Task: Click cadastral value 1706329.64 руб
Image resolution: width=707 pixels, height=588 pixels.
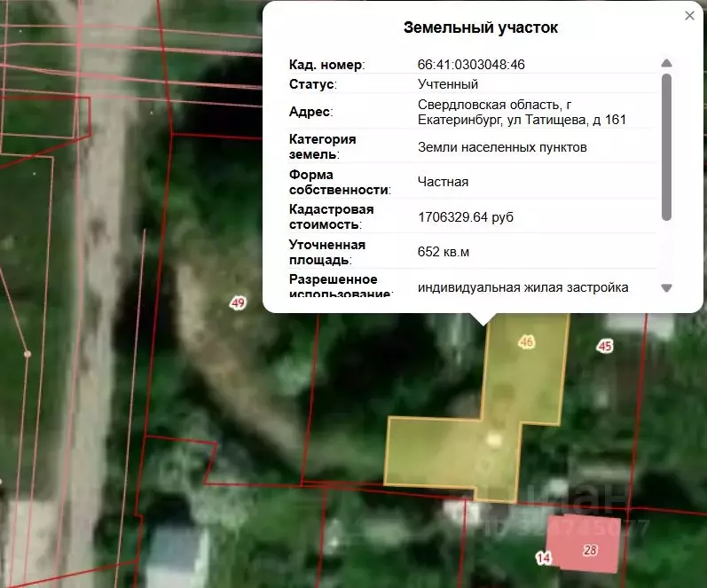Action: click(x=466, y=217)
